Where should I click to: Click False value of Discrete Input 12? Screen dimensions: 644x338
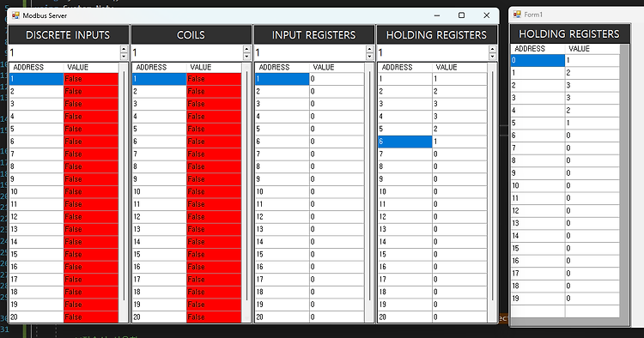tap(91, 216)
